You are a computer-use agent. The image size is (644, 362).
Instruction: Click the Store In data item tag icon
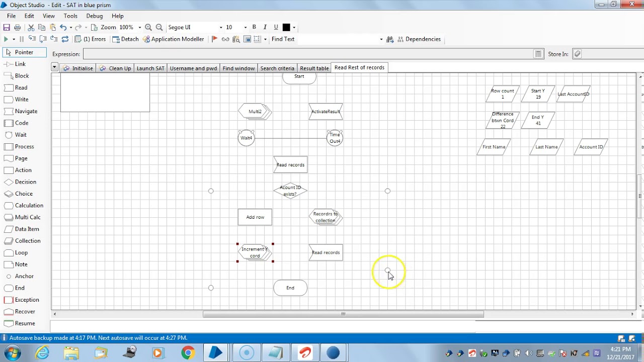[577, 54]
